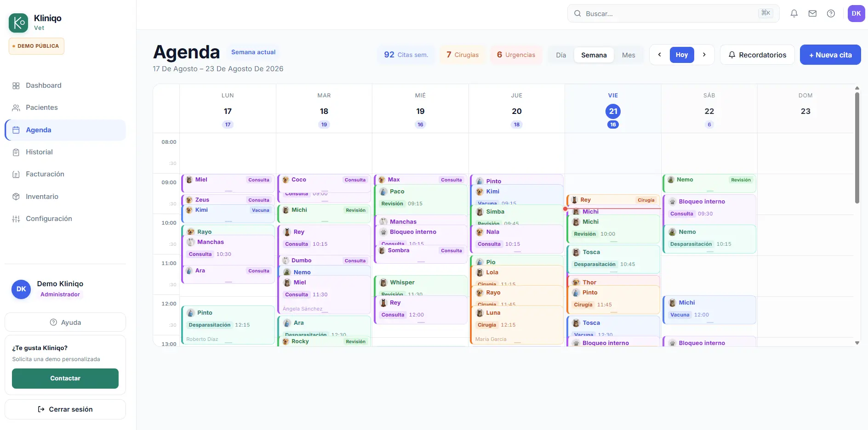The image size is (868, 430).
Task: Click the 92 Citas sem. chip
Action: (x=406, y=55)
